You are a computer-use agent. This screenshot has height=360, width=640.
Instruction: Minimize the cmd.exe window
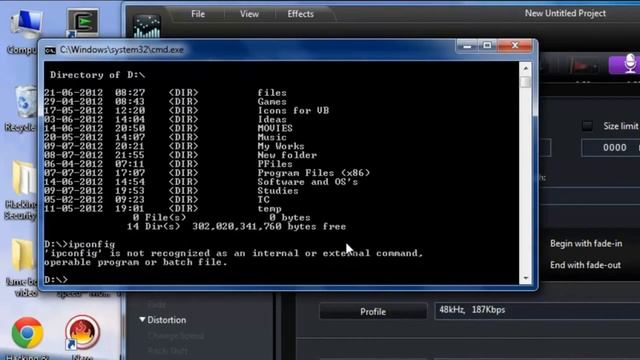coord(467,46)
